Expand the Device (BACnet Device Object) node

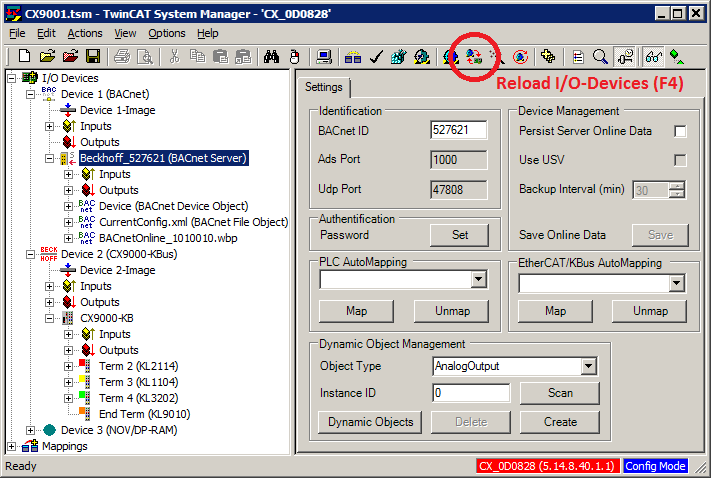coord(68,206)
